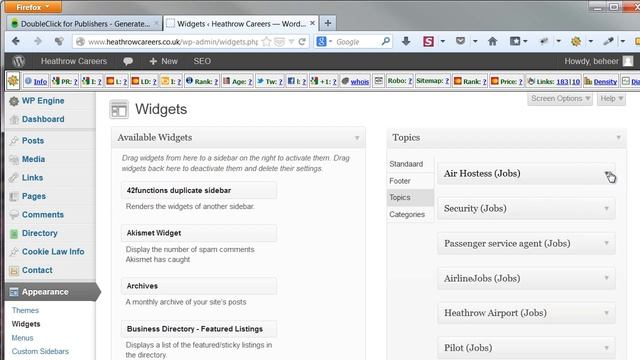Open the Appearance menu
Image resolution: width=640 pixels, height=360 pixels.
tap(51, 292)
